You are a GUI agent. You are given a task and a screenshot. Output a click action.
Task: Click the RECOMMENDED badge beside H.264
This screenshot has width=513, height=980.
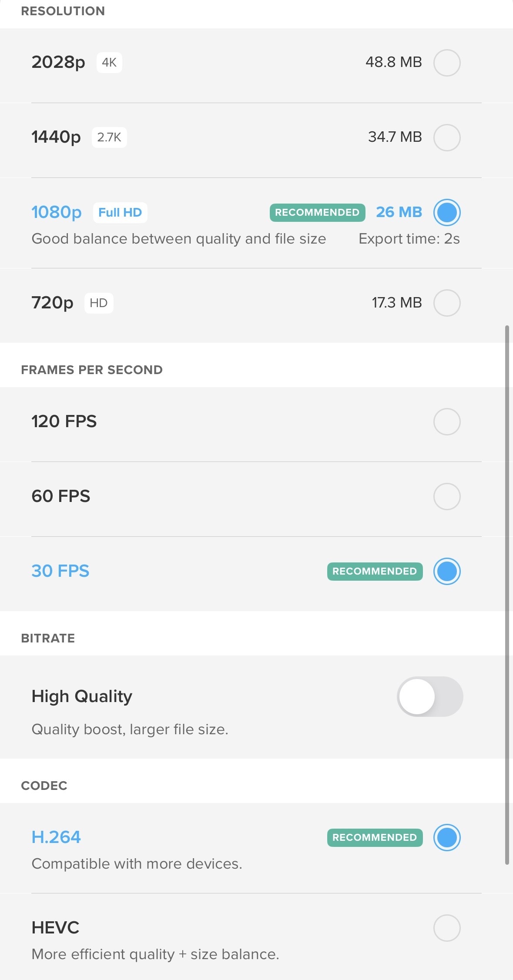374,837
